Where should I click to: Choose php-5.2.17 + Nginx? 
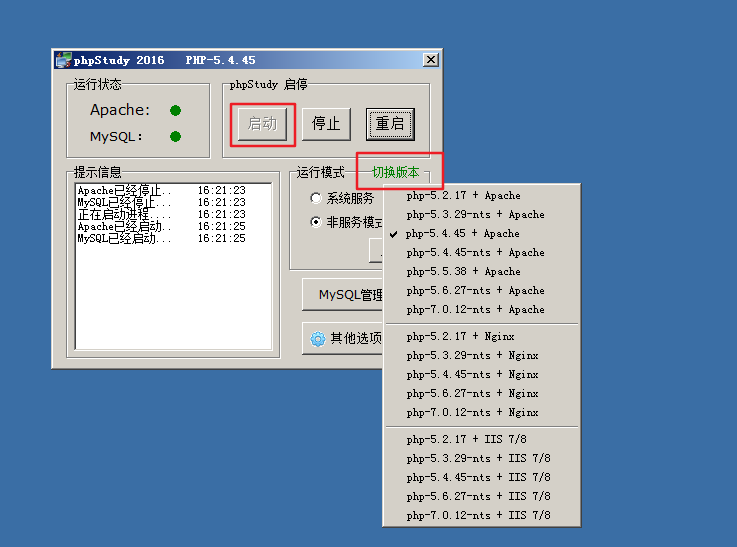(x=482, y=336)
